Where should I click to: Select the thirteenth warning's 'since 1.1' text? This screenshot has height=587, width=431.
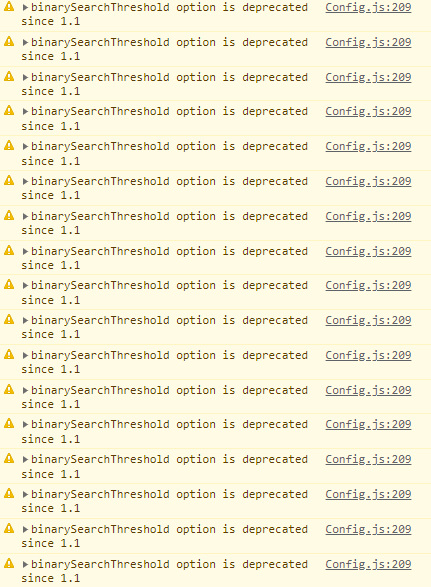[51, 439]
